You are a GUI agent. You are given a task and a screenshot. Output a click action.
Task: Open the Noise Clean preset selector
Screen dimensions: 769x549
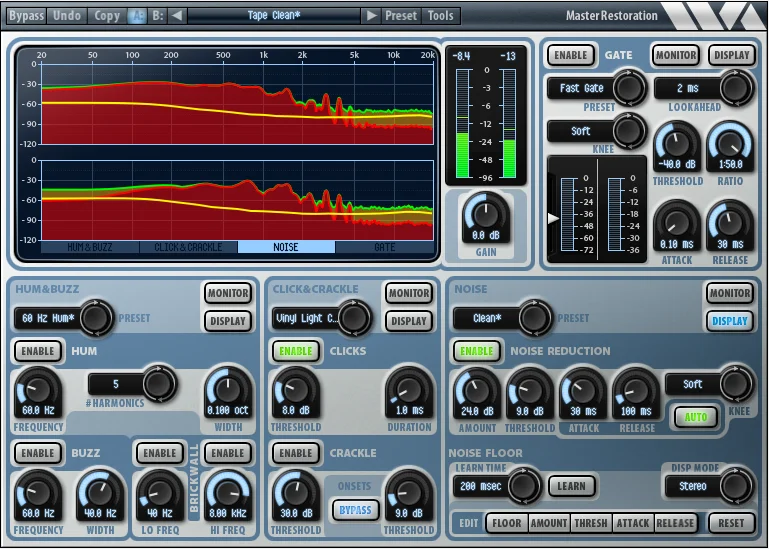click(503, 318)
